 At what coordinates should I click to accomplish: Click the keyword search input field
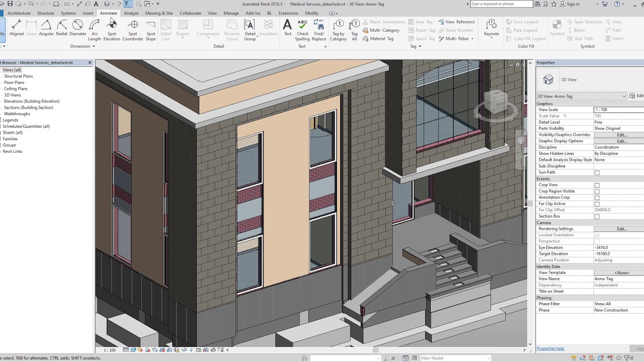pyautogui.click(x=501, y=4)
